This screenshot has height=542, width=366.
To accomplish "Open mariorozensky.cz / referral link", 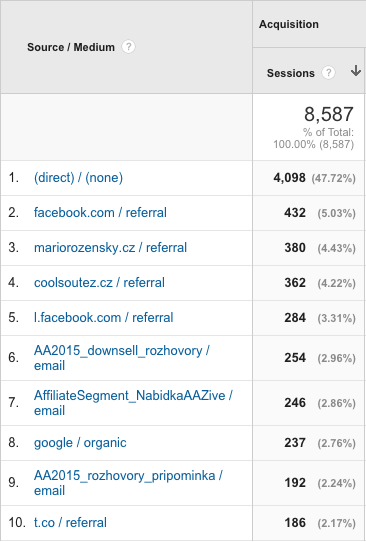I will click(110, 247).
